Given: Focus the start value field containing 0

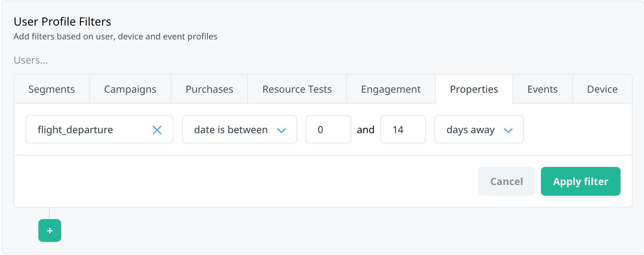Looking at the screenshot, I should [x=328, y=129].
